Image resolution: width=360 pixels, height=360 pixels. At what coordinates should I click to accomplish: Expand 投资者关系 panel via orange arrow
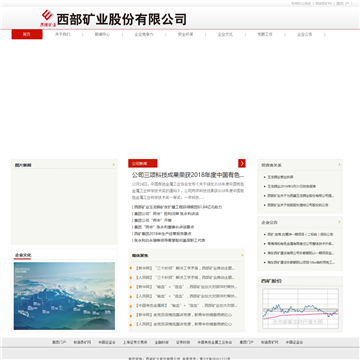coord(339,165)
